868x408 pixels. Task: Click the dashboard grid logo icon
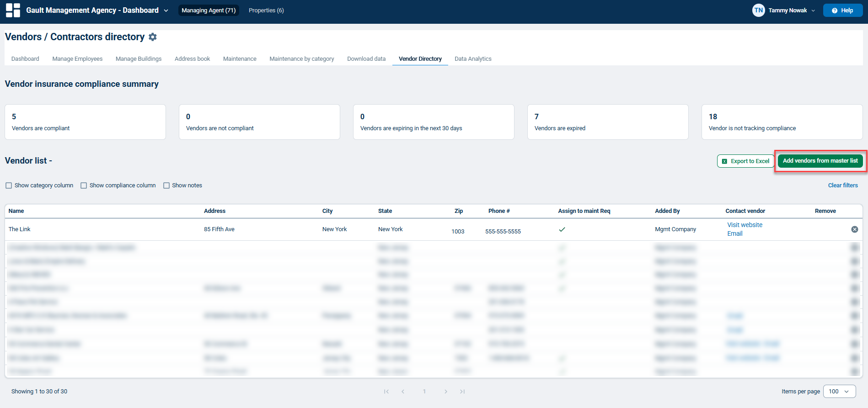(x=13, y=10)
